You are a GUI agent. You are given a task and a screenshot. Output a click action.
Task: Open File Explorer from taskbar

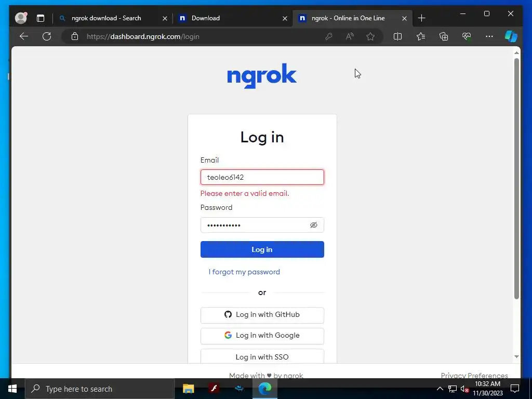[x=188, y=389]
